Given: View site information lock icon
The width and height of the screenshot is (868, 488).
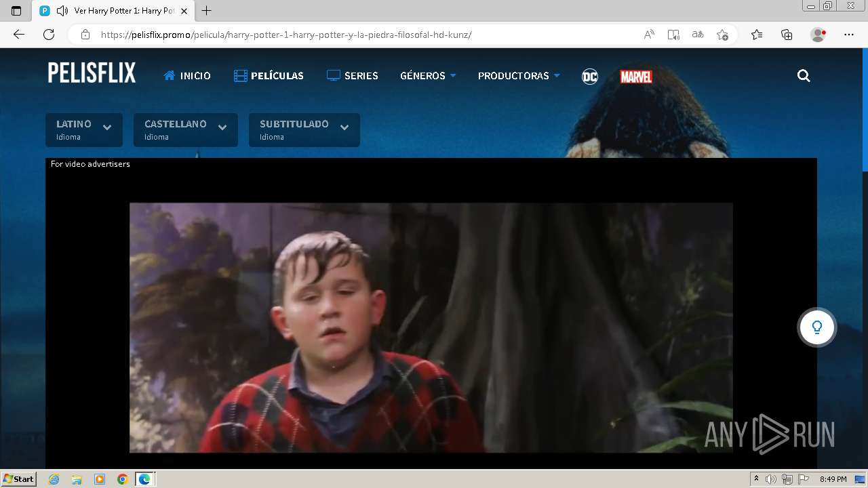Looking at the screenshot, I should [x=85, y=35].
